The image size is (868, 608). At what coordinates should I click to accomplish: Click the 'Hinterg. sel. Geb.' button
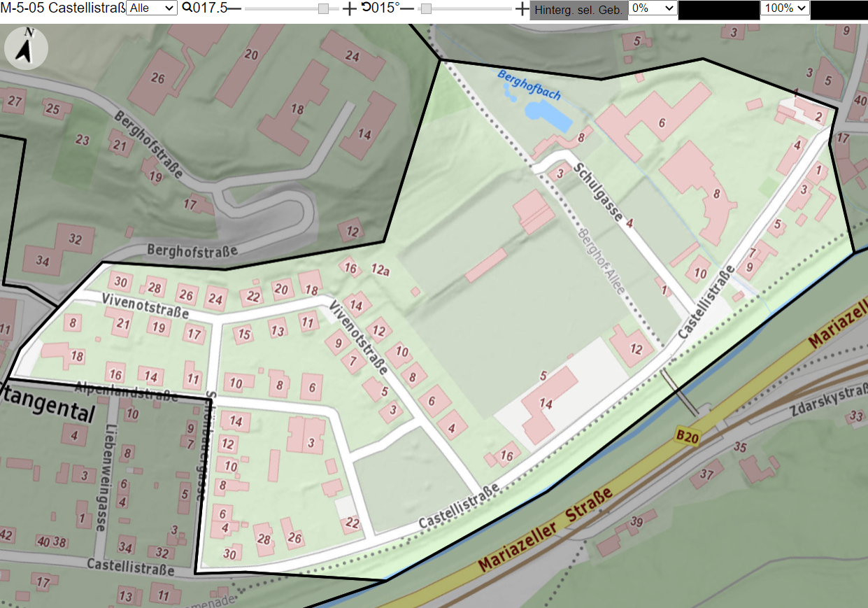pos(578,10)
